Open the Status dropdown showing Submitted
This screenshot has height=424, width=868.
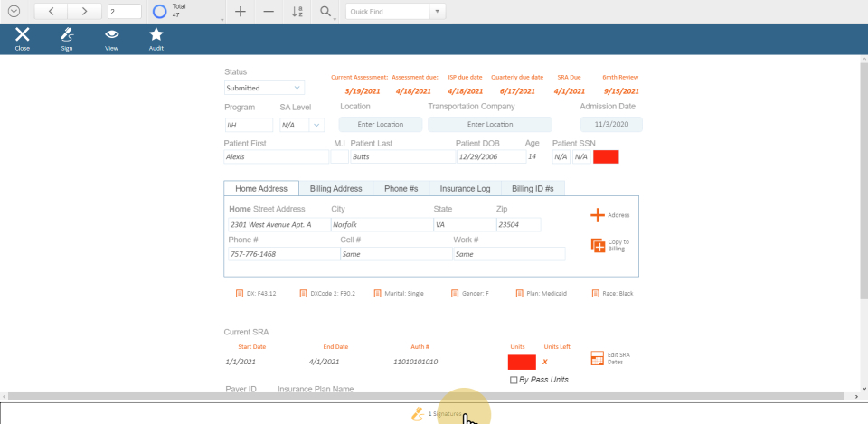tap(264, 88)
